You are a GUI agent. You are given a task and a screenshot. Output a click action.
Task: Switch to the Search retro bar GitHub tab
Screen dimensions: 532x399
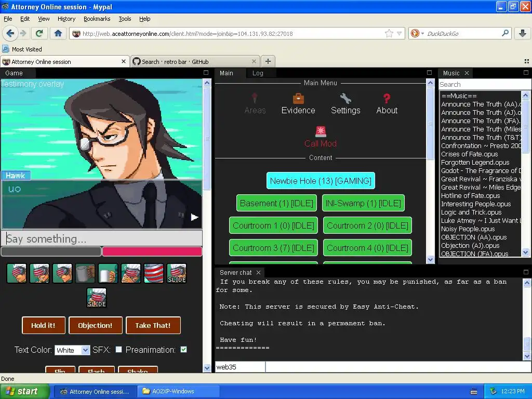[195, 61]
